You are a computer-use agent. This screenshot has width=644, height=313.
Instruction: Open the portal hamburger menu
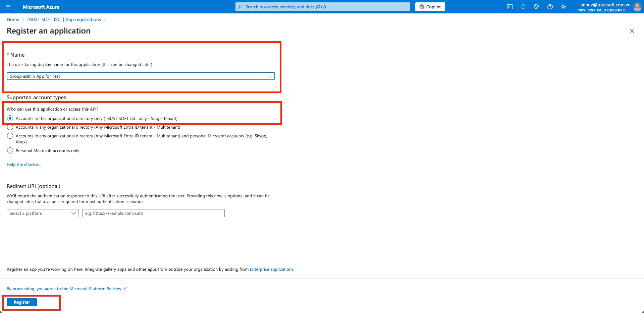coord(8,7)
